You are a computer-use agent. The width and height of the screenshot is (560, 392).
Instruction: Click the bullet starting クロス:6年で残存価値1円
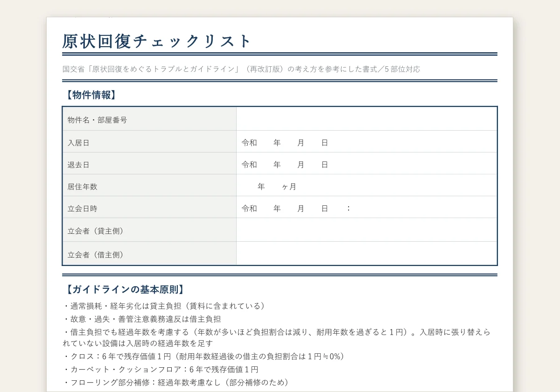[205, 357]
